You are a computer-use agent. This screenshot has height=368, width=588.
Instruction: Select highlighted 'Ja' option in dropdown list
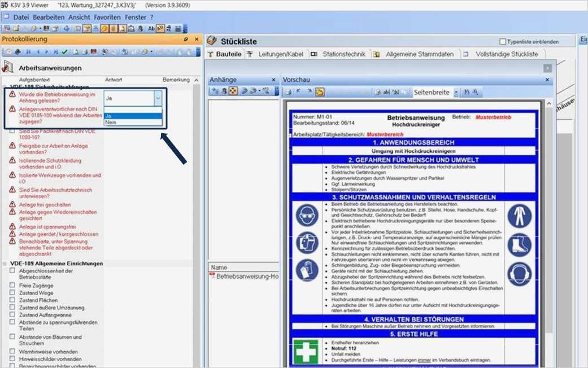pos(133,116)
